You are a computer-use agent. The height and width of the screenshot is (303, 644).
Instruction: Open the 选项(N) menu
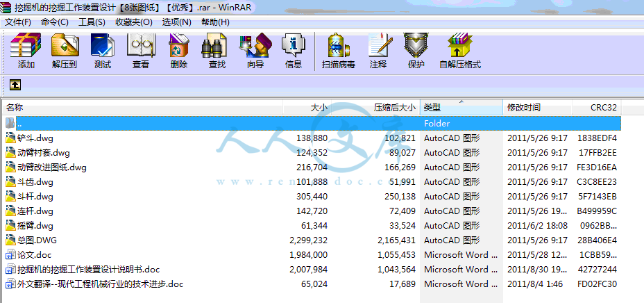pyautogui.click(x=176, y=22)
